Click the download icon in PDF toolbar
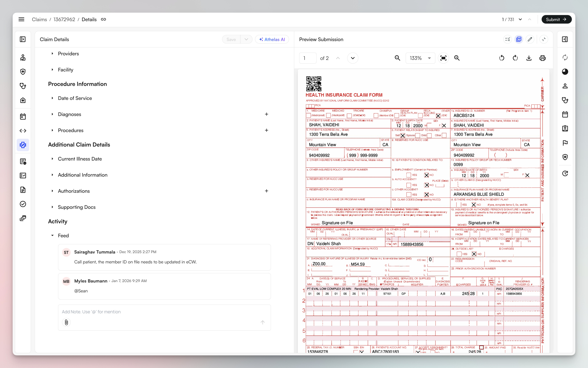This screenshot has width=588, height=368. 529,58
